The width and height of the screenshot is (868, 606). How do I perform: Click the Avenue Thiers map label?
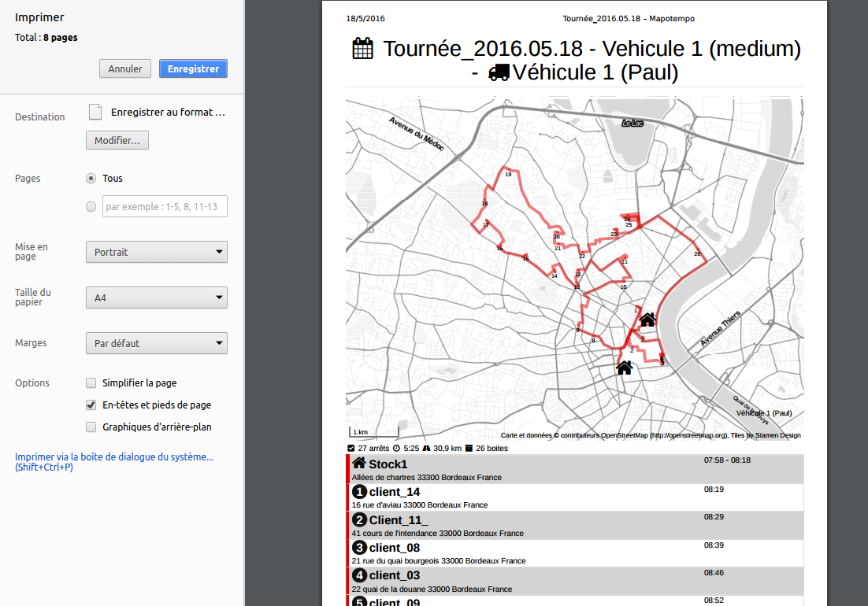(720, 328)
